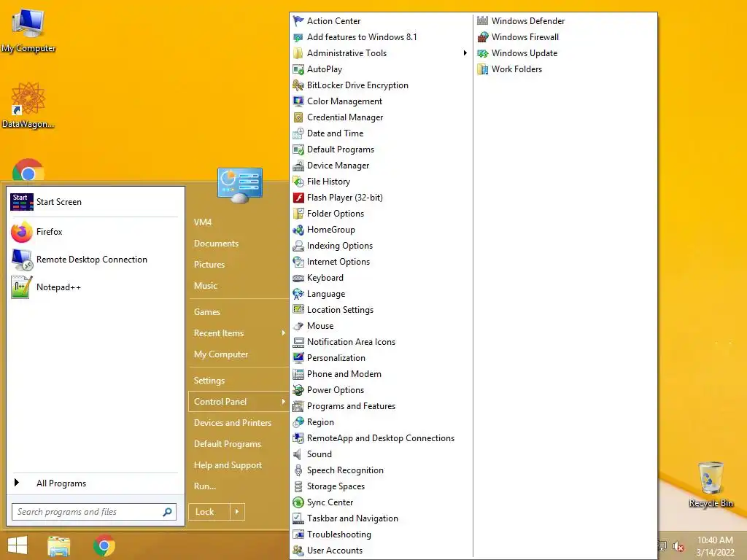
Task: Click Speech Recognition microphone icon
Action: pos(298,470)
